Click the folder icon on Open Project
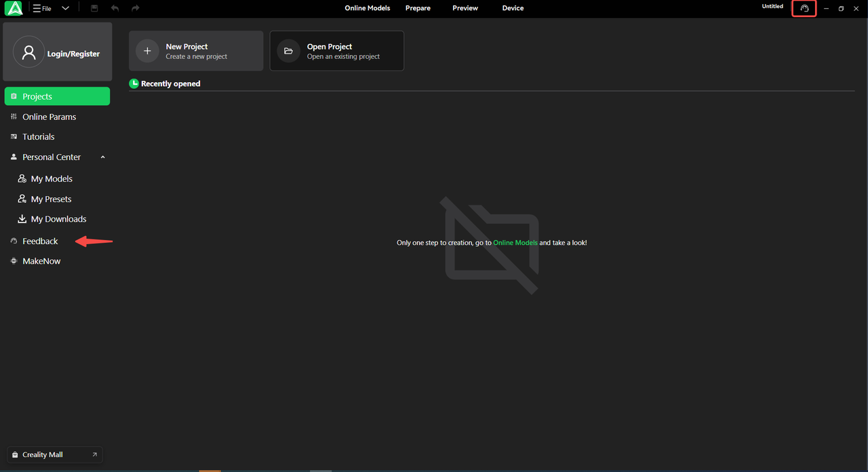868x472 pixels. (288, 51)
